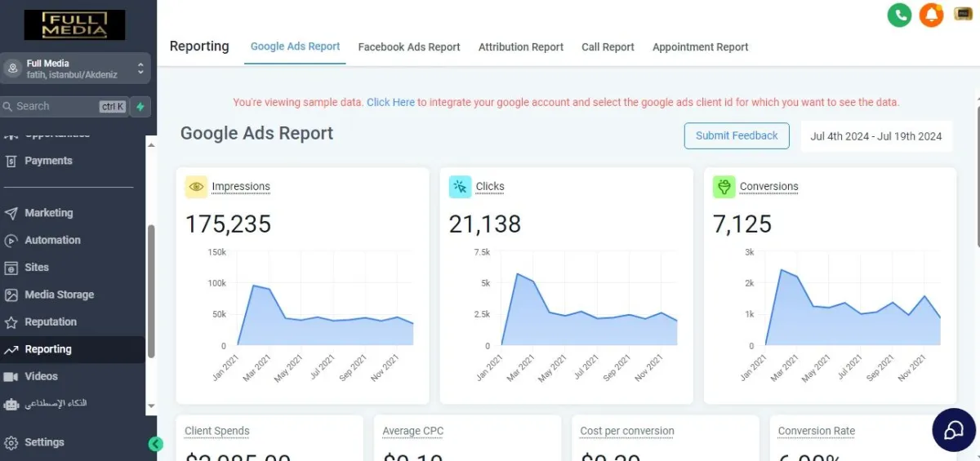Image resolution: width=980 pixels, height=461 pixels.
Task: Click the Marketing paper-plane icon
Action: (11, 213)
